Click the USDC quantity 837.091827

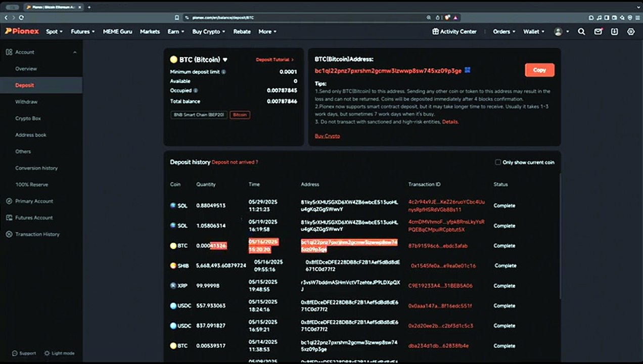[211, 326]
